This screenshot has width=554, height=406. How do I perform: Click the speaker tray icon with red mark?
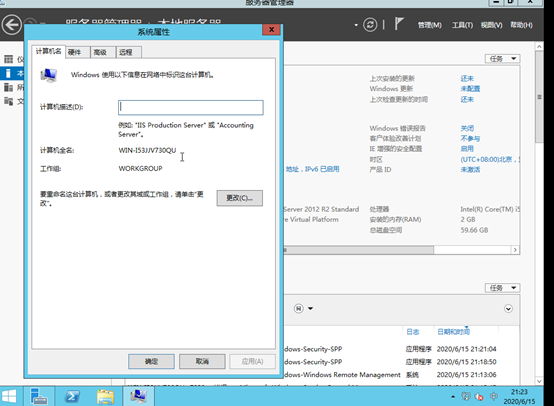tap(479, 396)
